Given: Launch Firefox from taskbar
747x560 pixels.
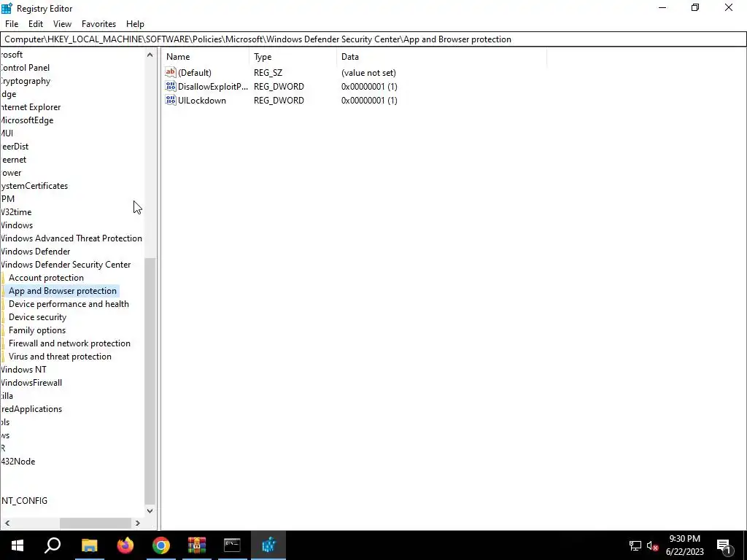Looking at the screenshot, I should click(x=125, y=545).
